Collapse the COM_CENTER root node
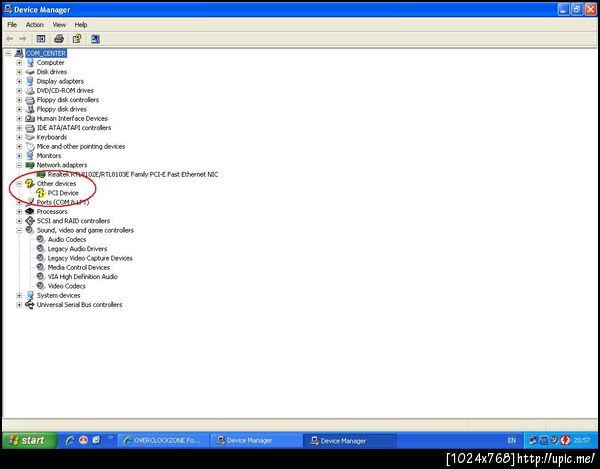600x469 pixels. [x=8, y=53]
